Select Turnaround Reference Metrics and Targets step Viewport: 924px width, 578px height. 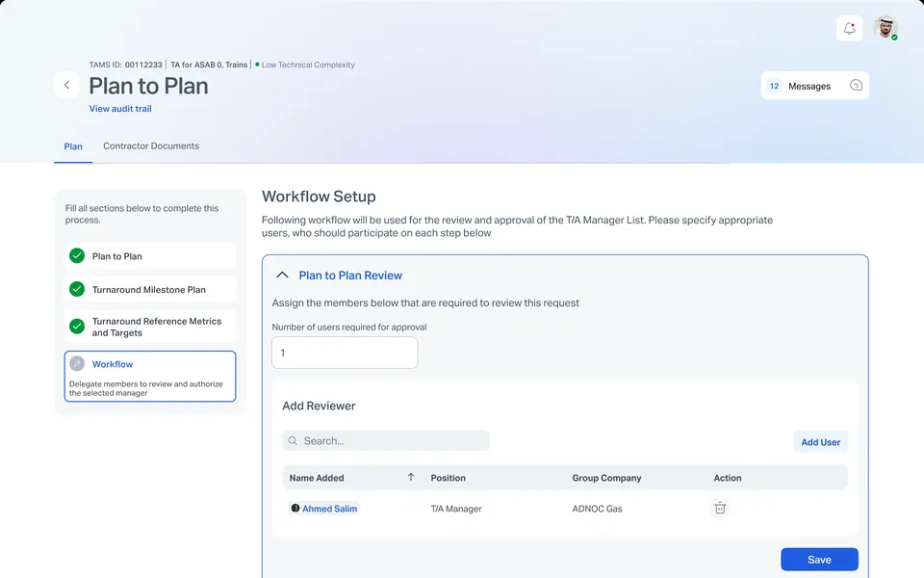[150, 327]
